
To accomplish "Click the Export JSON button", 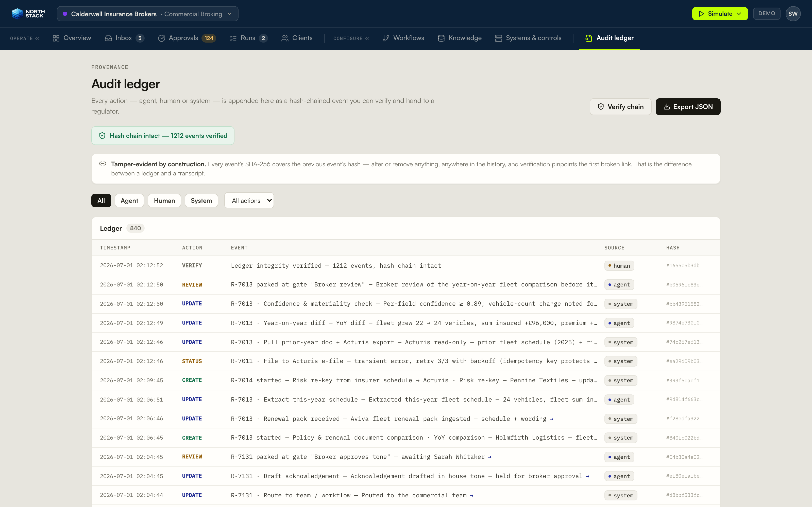I will [x=688, y=107].
